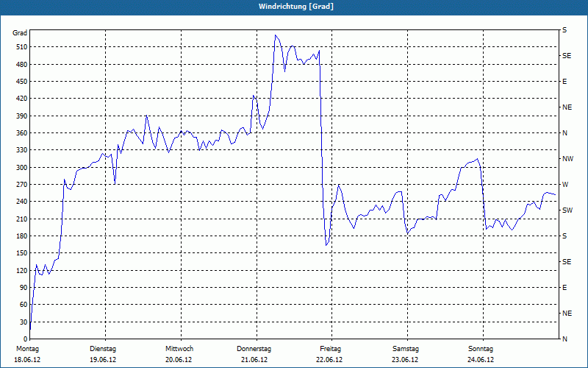Screen dimensions: 588x368
Task: Click the "Samstag" day label
Action: pyautogui.click(x=406, y=349)
